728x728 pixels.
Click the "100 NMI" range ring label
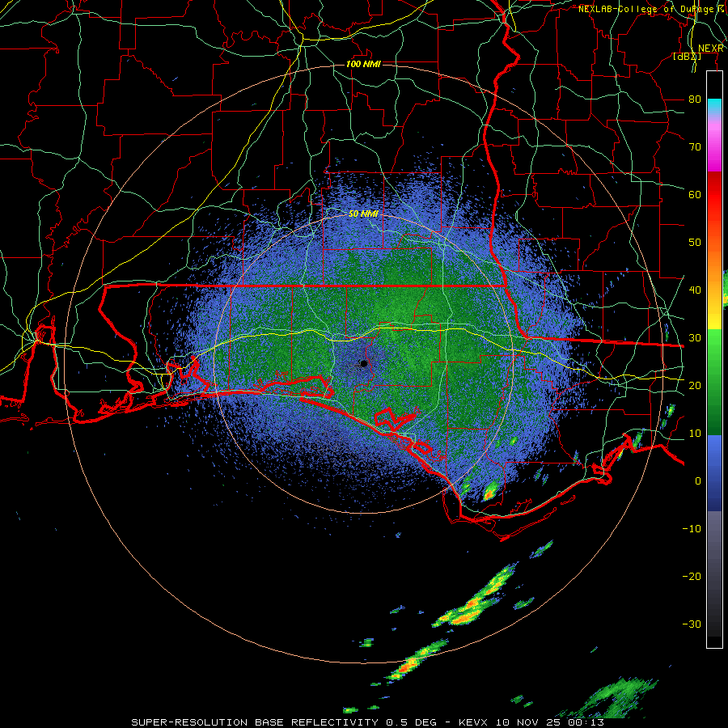363,64
